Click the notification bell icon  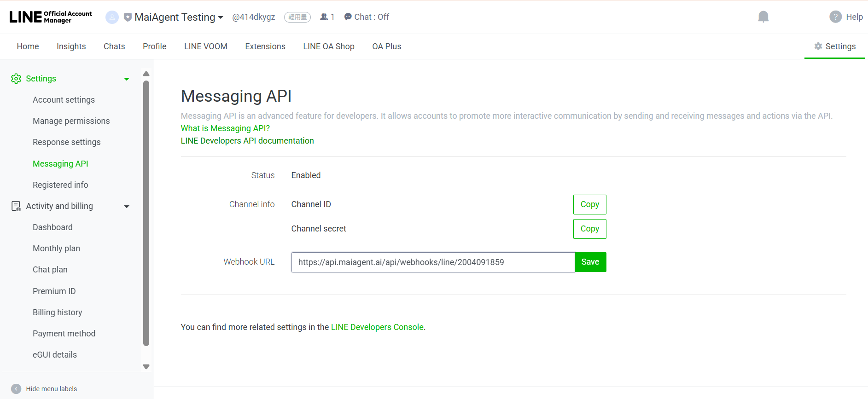tap(763, 17)
